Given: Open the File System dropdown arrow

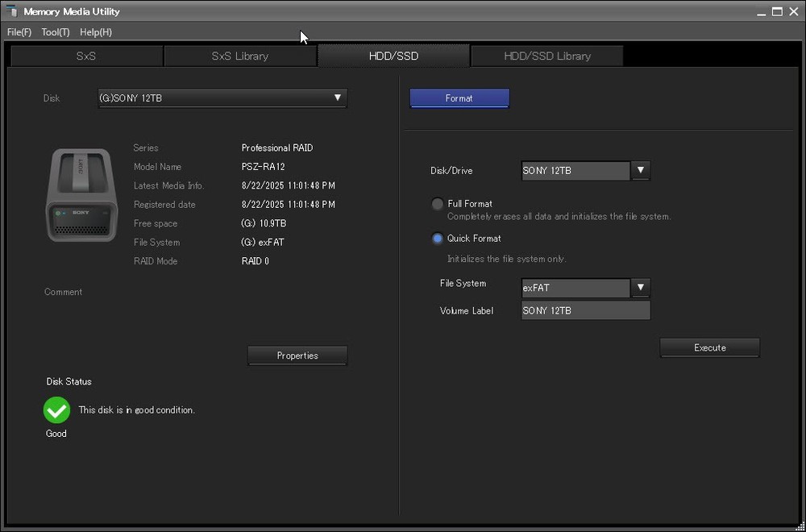Looking at the screenshot, I should (x=641, y=288).
